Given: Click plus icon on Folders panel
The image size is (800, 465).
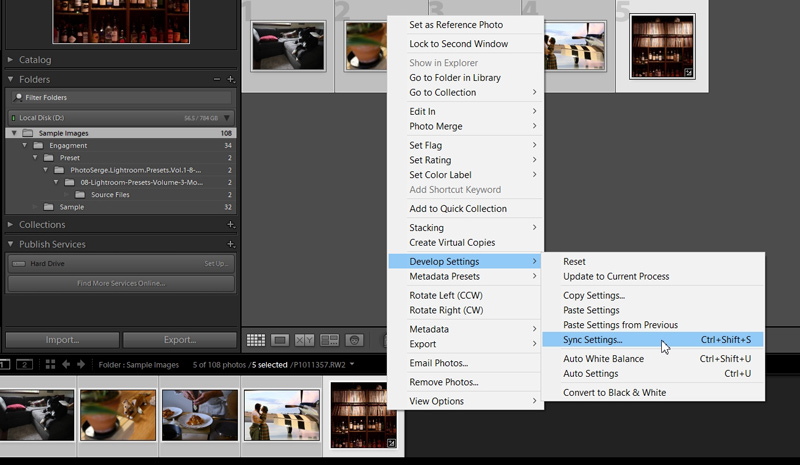Looking at the screenshot, I should pos(231,79).
